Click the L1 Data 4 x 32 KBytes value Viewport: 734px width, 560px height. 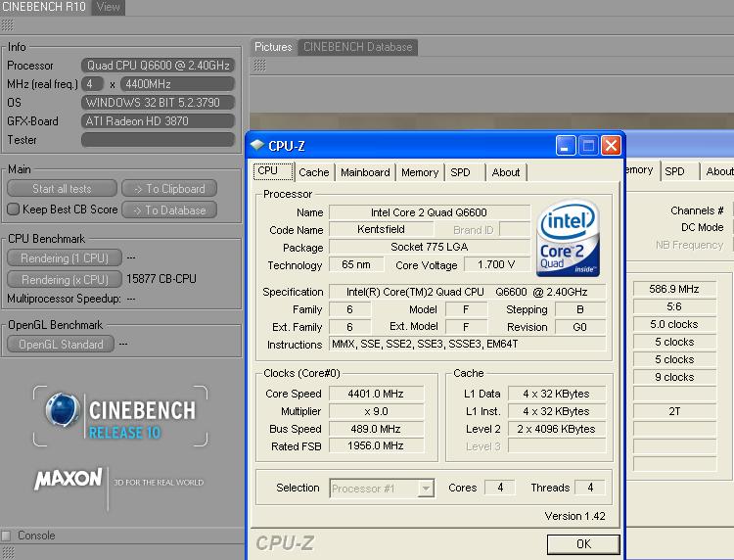tap(557, 394)
